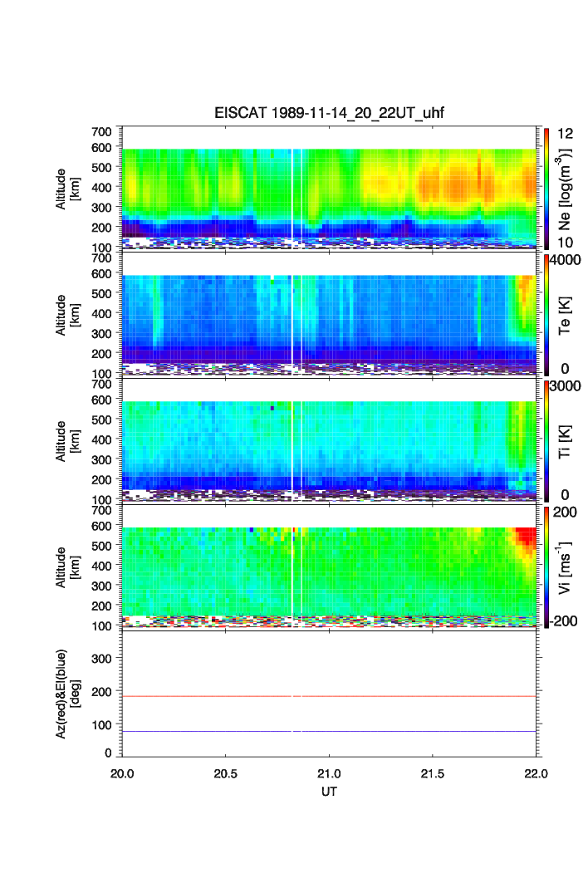This screenshot has height=883, width=588.
Task: Select the blue elevation line in bottom panel
Action: [329, 731]
